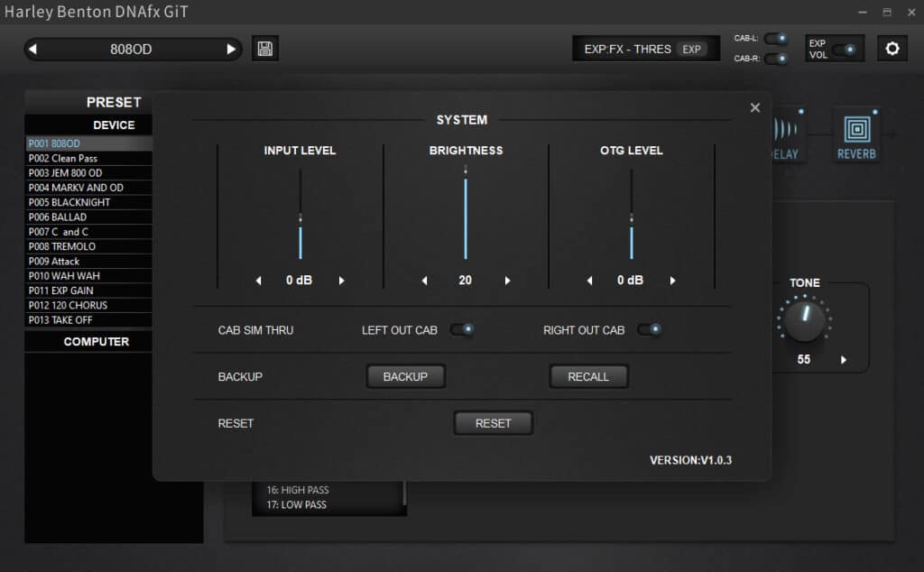Open system settings gear icon

892,49
